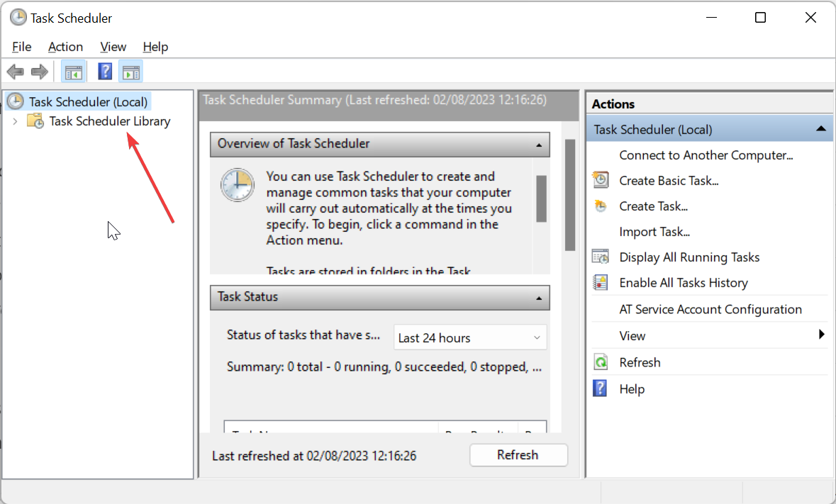Minimize the Task Scheduler window
The image size is (836, 504).
tap(711, 18)
